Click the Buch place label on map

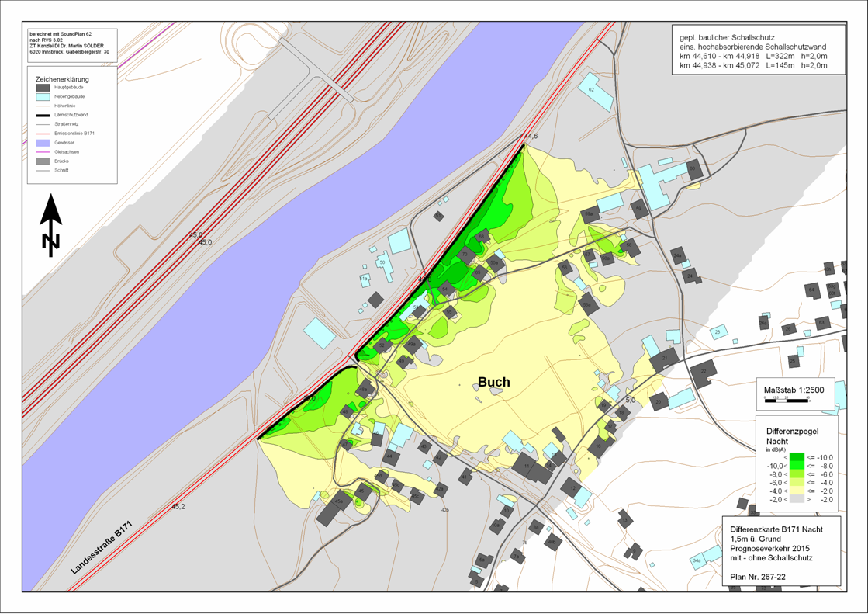click(494, 382)
